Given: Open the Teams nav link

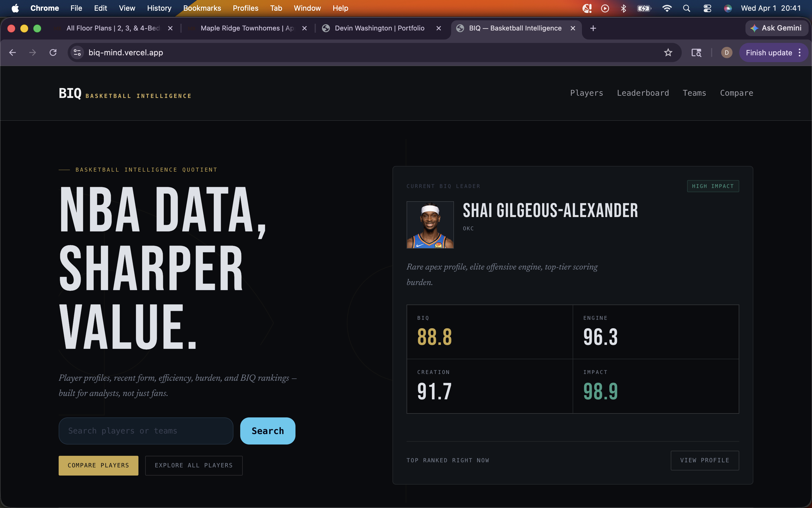Looking at the screenshot, I should click(x=694, y=93).
